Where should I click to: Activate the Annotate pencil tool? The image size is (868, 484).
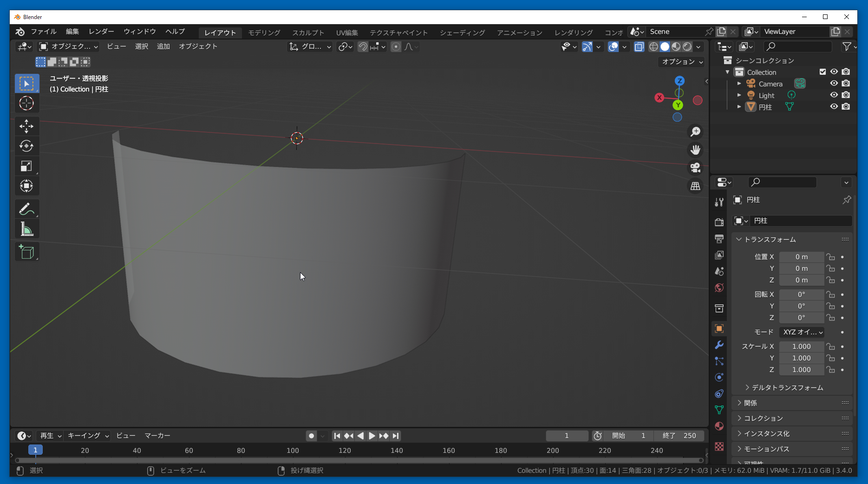pyautogui.click(x=26, y=209)
